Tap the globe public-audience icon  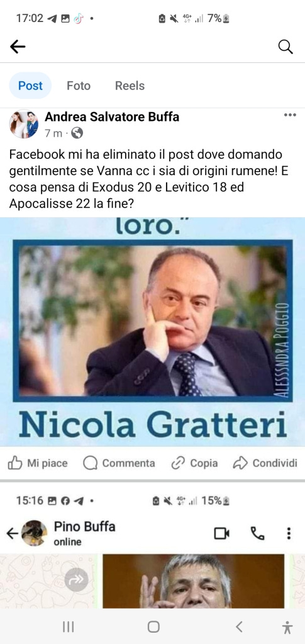(77, 133)
